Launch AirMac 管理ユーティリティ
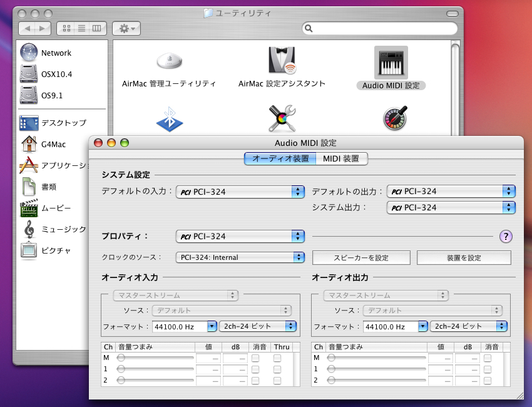This screenshot has height=407, width=532. (x=169, y=59)
